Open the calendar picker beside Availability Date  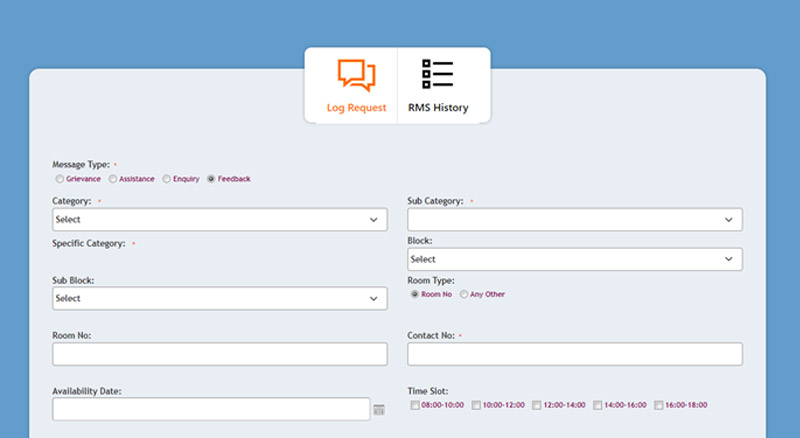(x=379, y=410)
